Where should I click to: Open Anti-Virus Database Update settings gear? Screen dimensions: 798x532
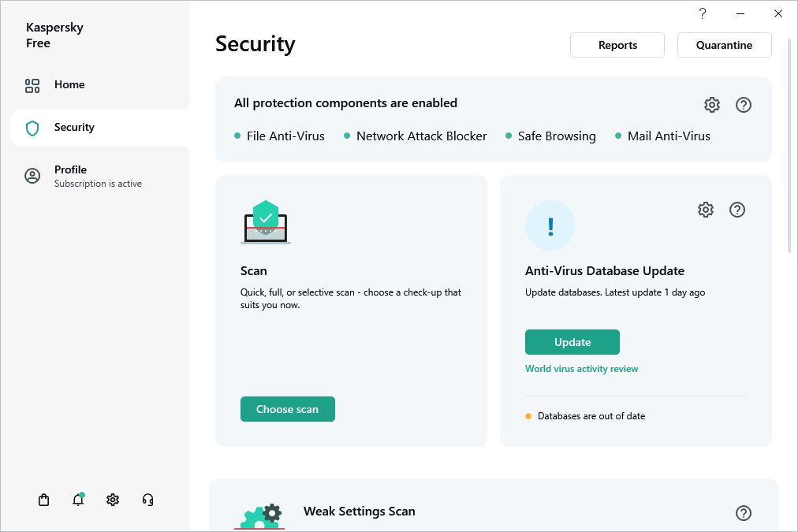coord(706,210)
